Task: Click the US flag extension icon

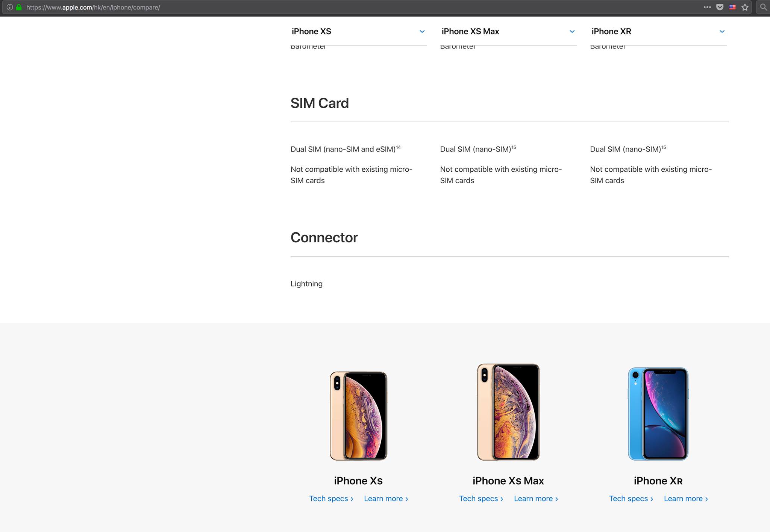Action: [x=732, y=7]
